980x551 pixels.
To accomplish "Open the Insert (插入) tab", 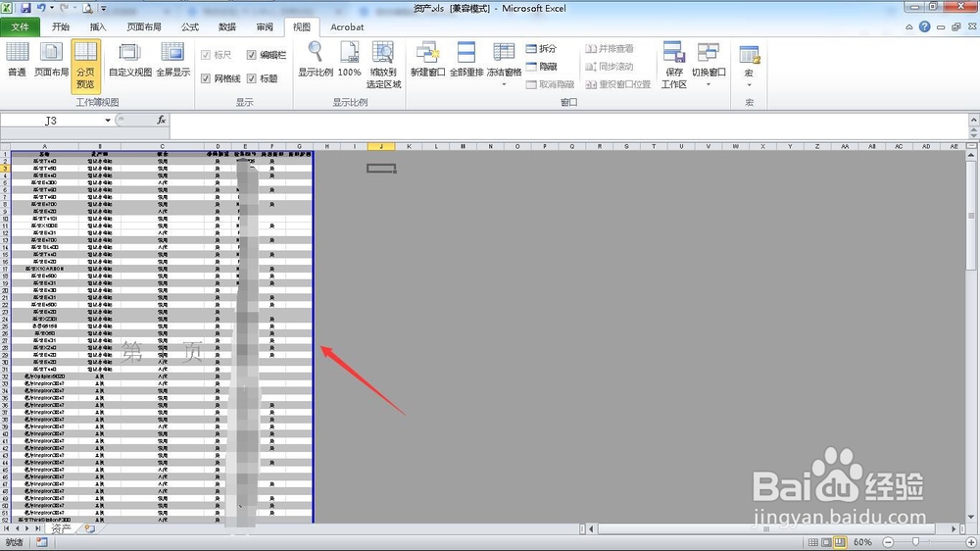I will (97, 26).
